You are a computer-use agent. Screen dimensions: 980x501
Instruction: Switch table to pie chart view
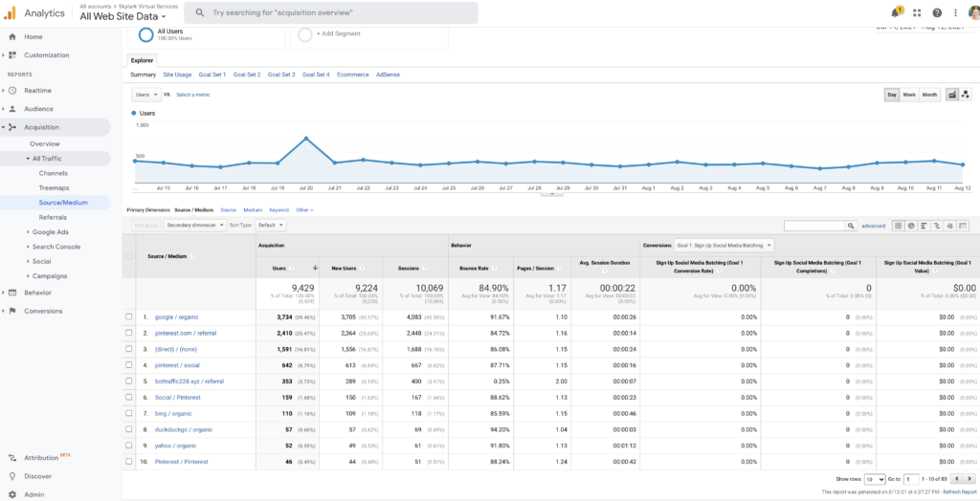click(911, 226)
